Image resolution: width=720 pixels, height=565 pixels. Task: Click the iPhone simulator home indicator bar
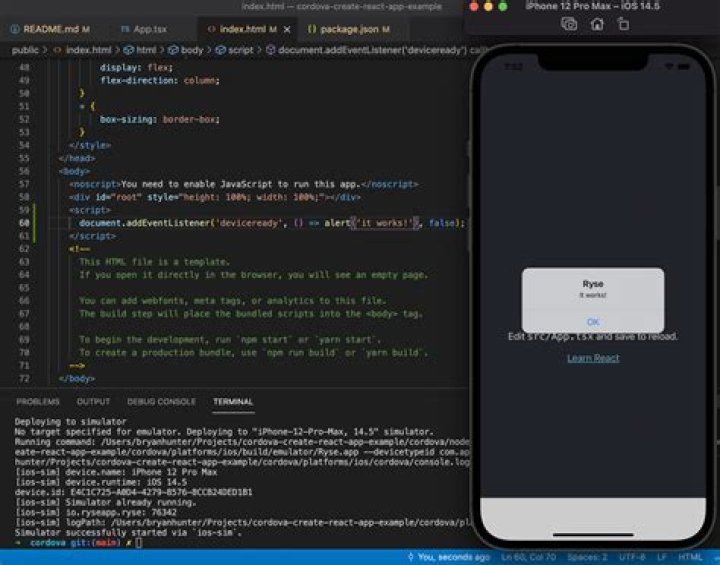[x=593, y=534]
